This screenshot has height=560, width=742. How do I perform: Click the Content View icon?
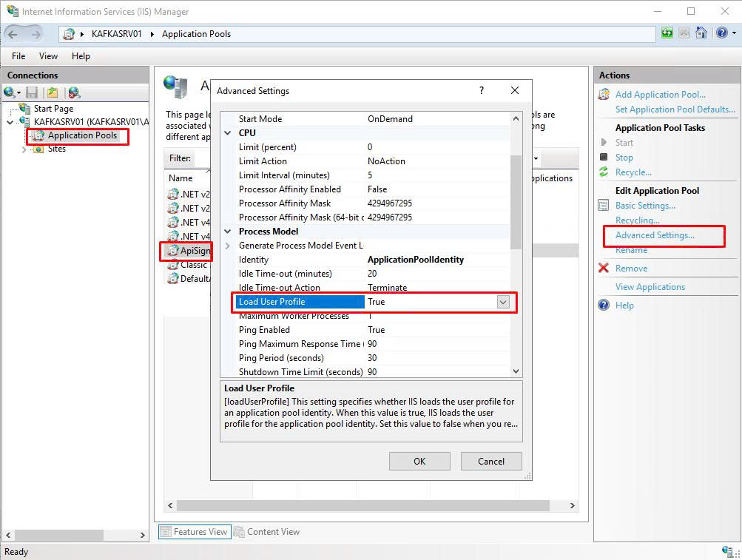[x=240, y=532]
